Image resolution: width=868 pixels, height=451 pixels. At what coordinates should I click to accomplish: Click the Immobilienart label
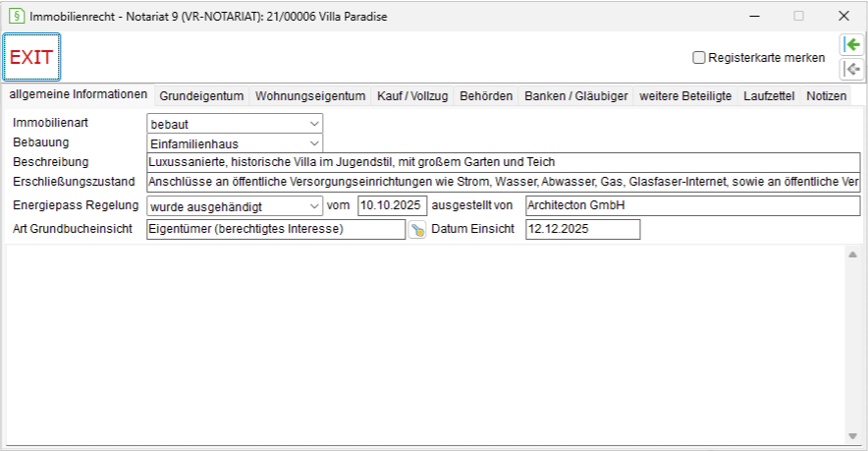(x=50, y=123)
